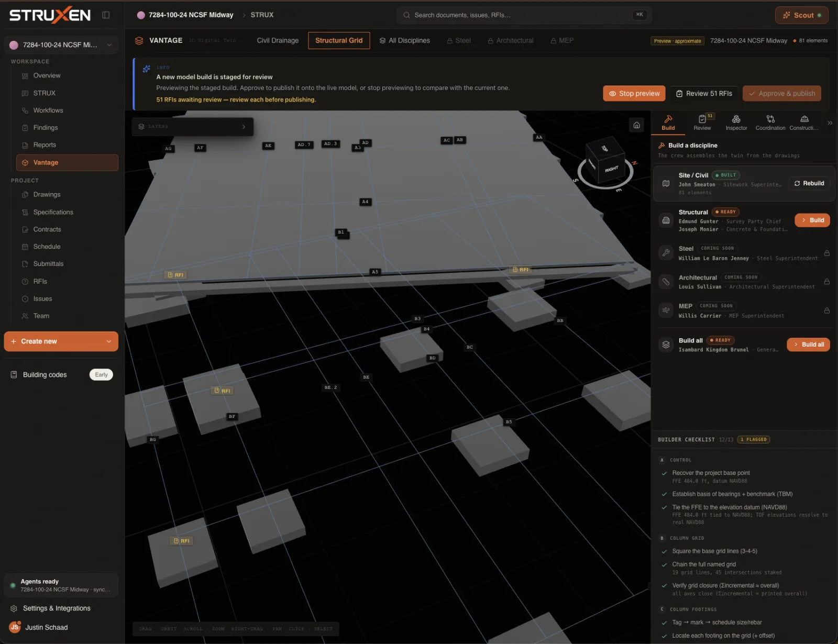Open STRUX in the workspace sidebar
838x644 pixels.
pyautogui.click(x=45, y=93)
